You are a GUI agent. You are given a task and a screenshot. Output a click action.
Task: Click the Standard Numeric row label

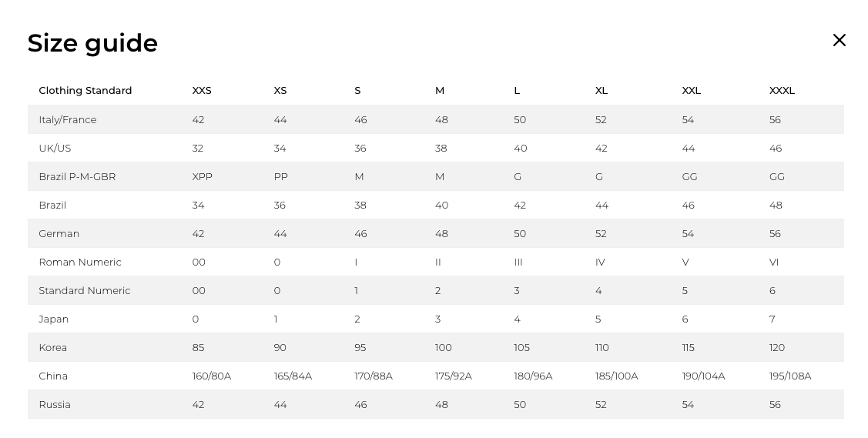click(85, 291)
